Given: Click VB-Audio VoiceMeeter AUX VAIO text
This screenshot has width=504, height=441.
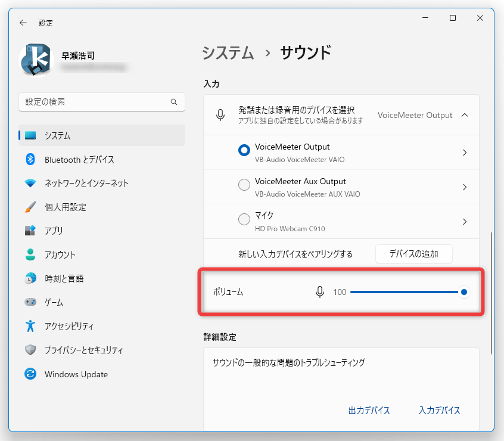Looking at the screenshot, I should pyautogui.click(x=307, y=194).
